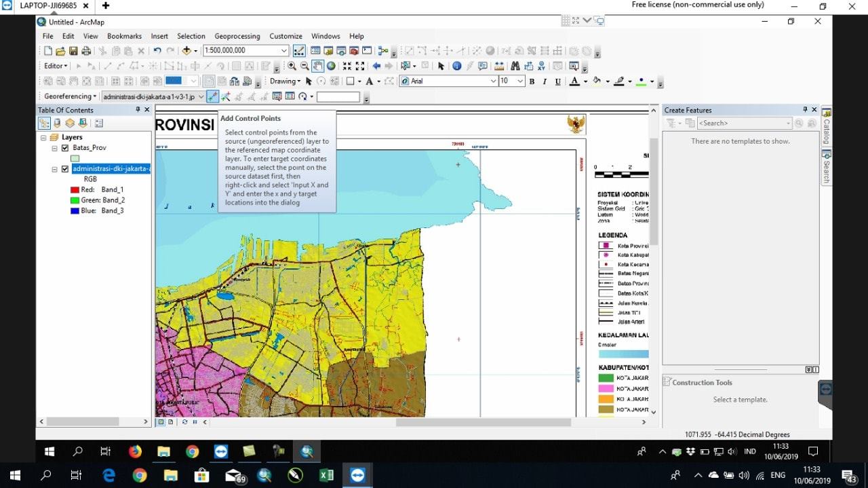Open the Bookmarks menu
Screen dimensions: 868x488
point(124,36)
